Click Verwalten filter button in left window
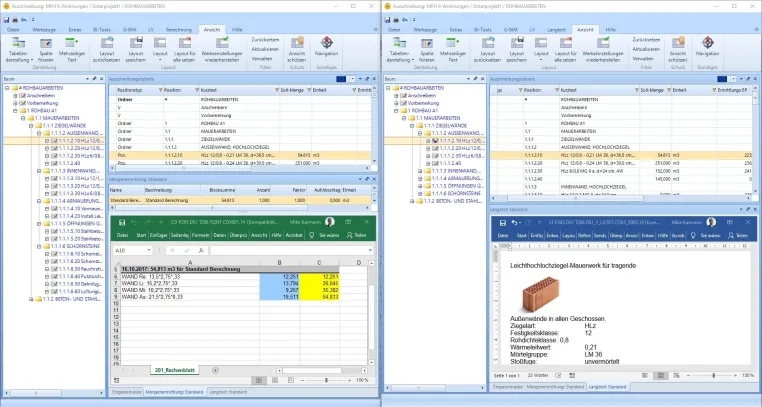The height and width of the screenshot is (407, 762). [x=262, y=59]
